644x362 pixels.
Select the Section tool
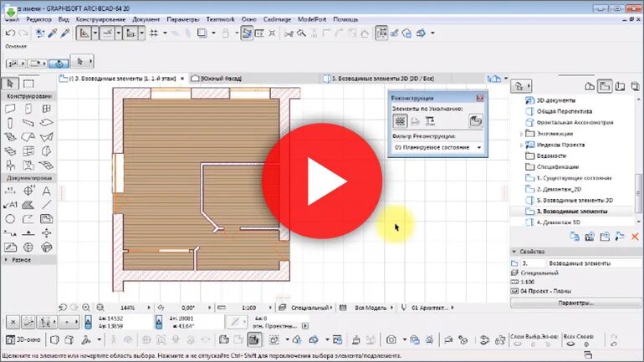10,233
